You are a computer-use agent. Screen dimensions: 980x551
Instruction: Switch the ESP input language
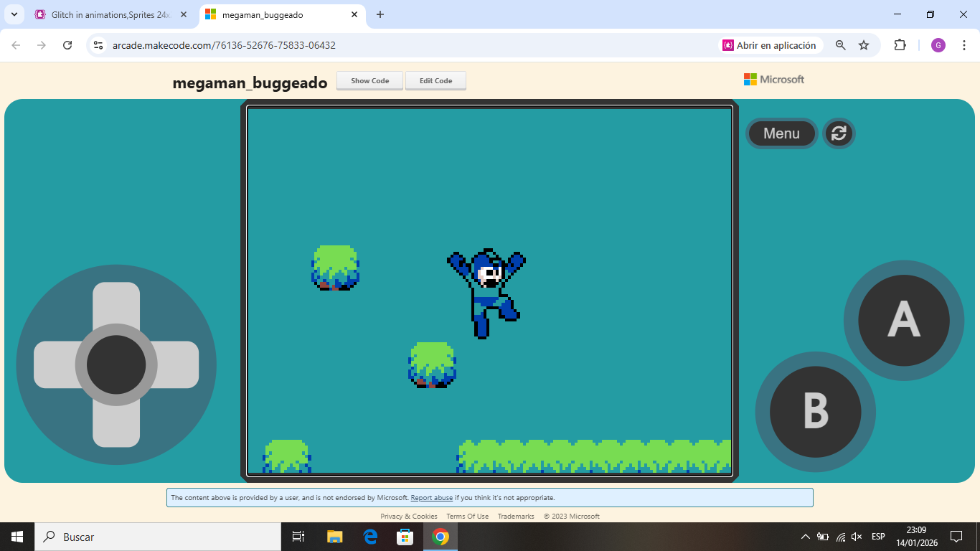[x=878, y=537]
